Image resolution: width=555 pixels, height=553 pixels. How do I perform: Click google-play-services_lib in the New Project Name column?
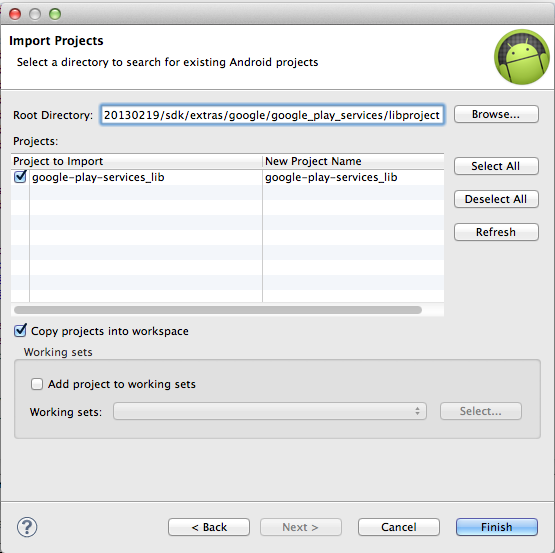[331, 177]
